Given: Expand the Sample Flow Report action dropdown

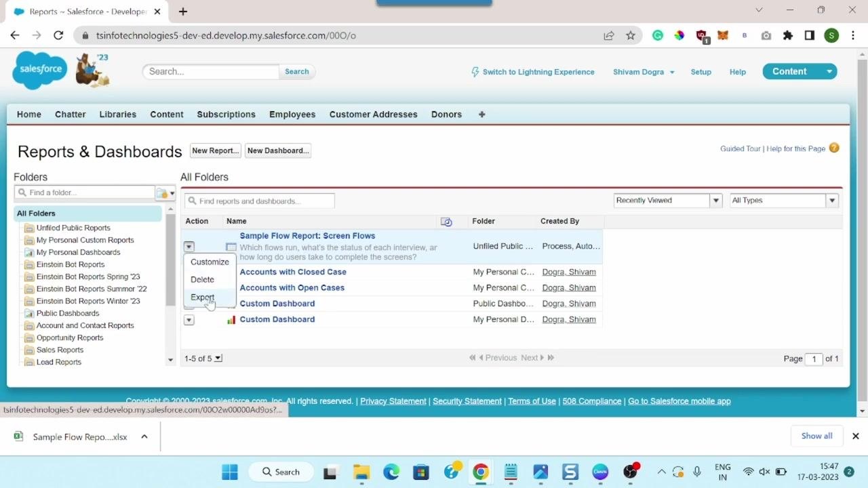Looking at the screenshot, I should (189, 247).
